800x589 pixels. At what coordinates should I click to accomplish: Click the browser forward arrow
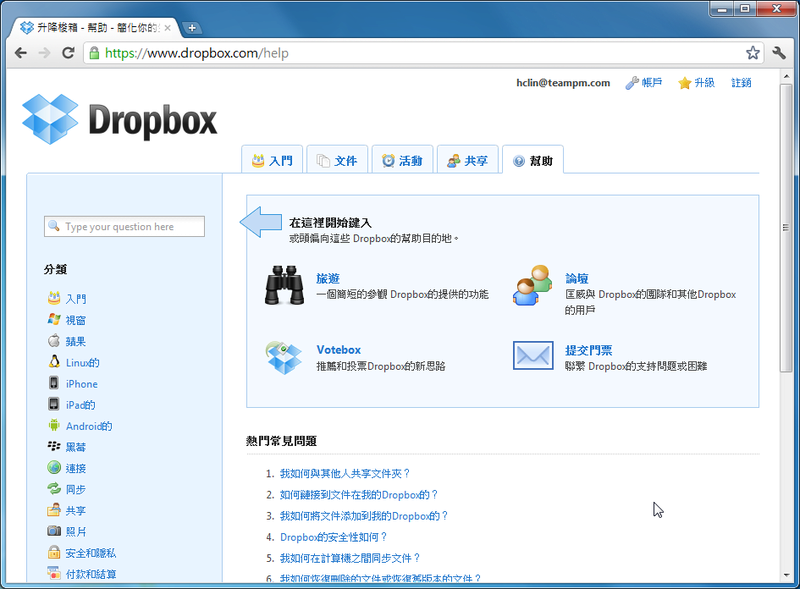pos(44,53)
